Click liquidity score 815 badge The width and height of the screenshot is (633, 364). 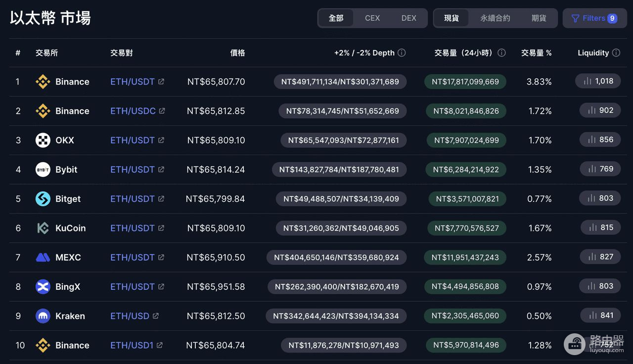coord(601,227)
